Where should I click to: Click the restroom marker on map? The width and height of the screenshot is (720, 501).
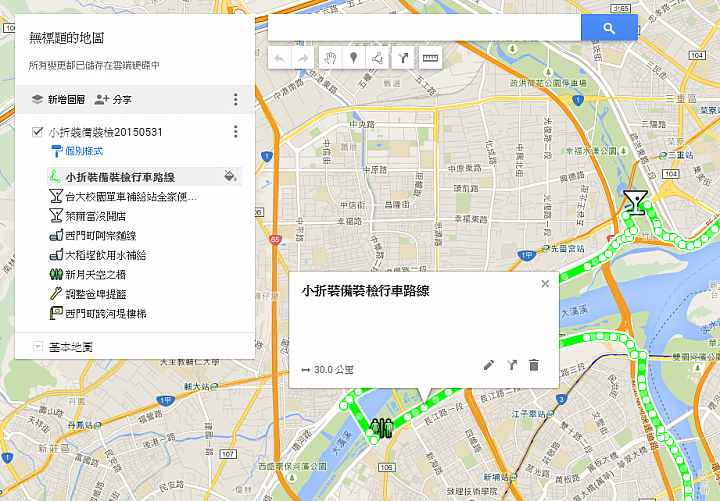[382, 428]
